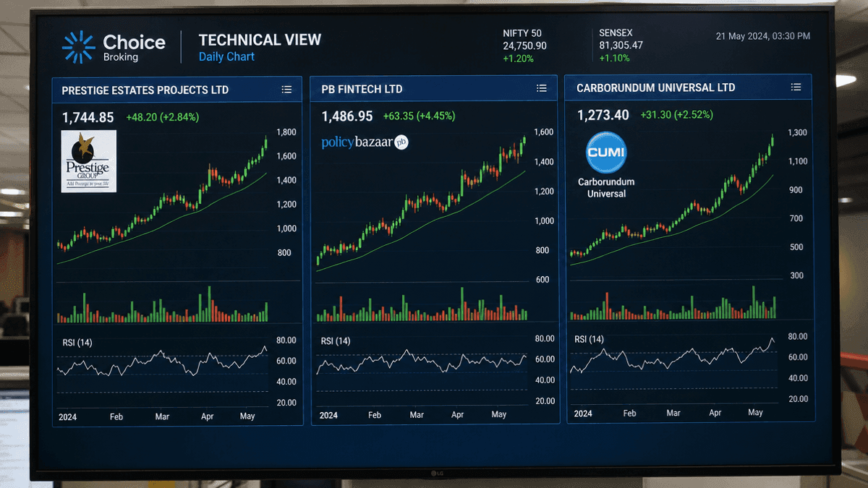Click Prestige change +48.20 (+2.84%)
The width and height of the screenshot is (868, 488).
tap(162, 117)
